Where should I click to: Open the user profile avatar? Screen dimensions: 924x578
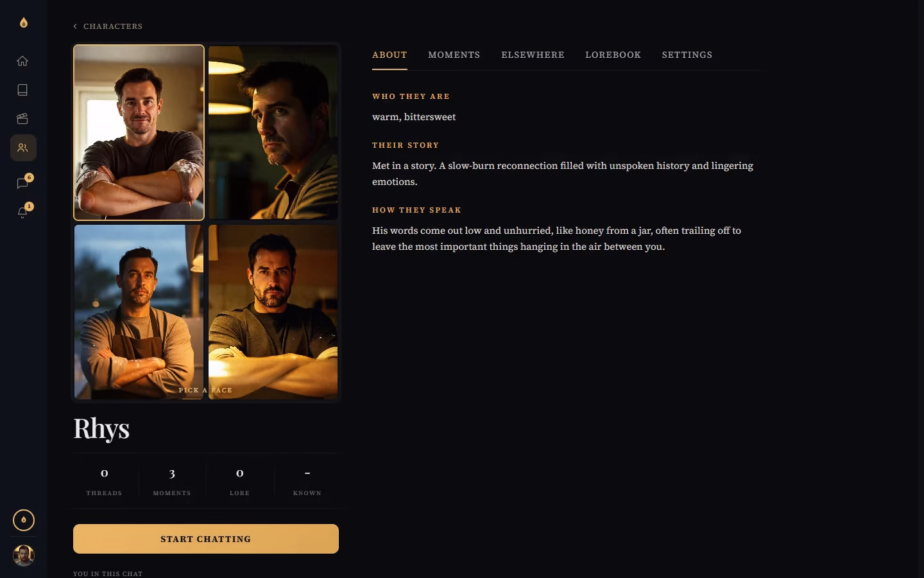click(x=24, y=556)
